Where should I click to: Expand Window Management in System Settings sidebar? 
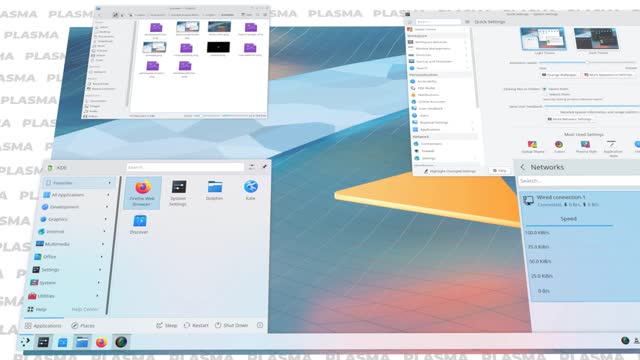[438, 49]
